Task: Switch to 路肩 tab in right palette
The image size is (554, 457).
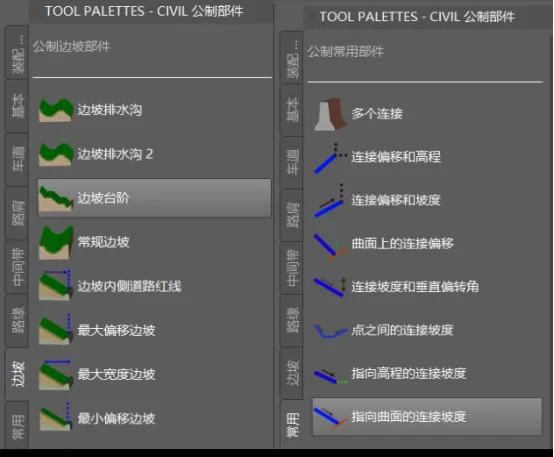Action: pos(292,215)
